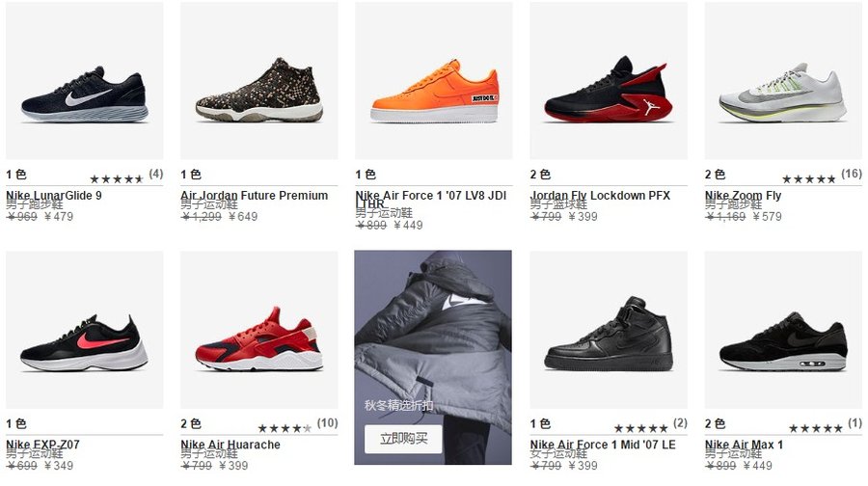
Task: View the black Nike Air Max 1 photo
Action: pos(783,330)
